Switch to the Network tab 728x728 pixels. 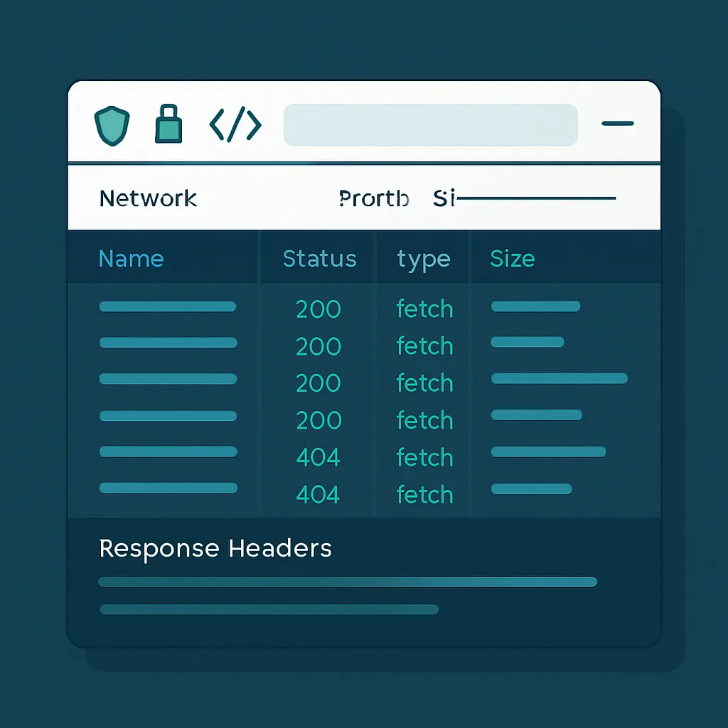pos(148,199)
